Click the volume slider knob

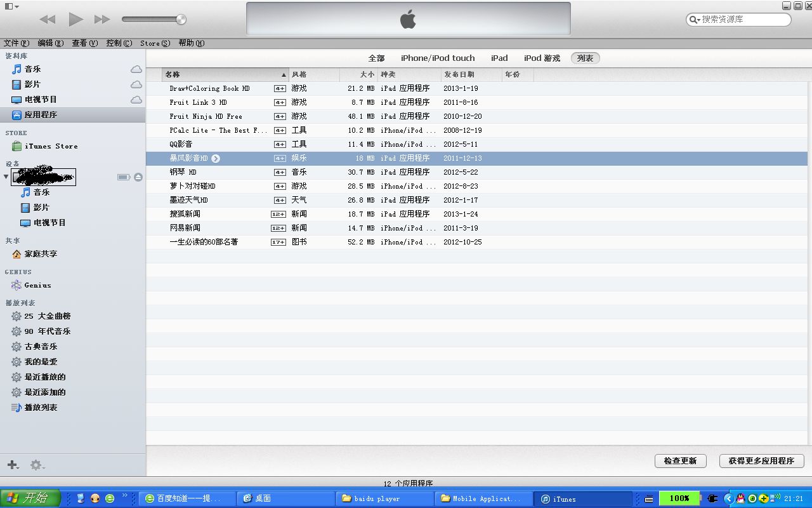(181, 19)
